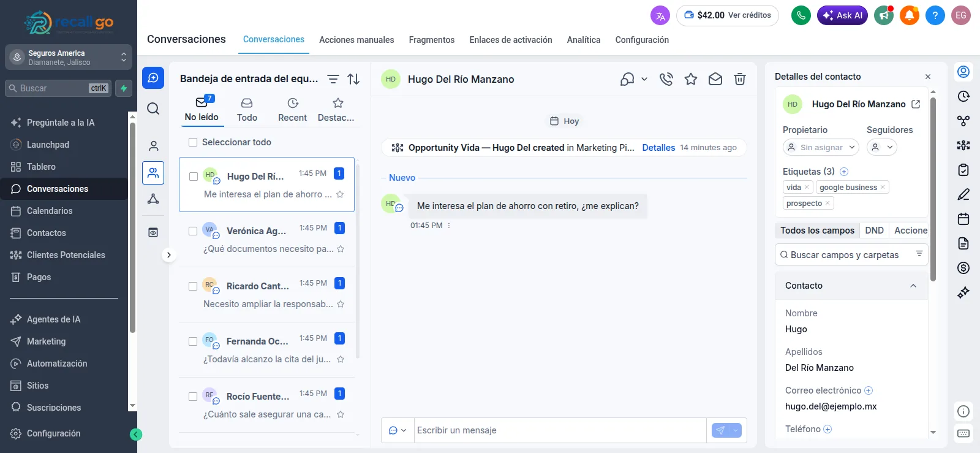The height and width of the screenshot is (453, 980).
Task: Open send button options arrow
Action: pyautogui.click(x=736, y=430)
